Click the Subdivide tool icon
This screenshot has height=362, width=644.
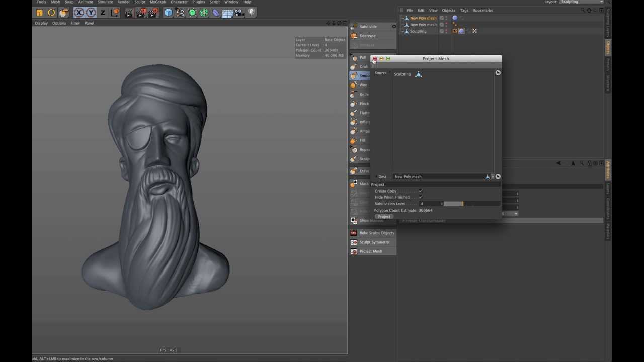(x=354, y=27)
